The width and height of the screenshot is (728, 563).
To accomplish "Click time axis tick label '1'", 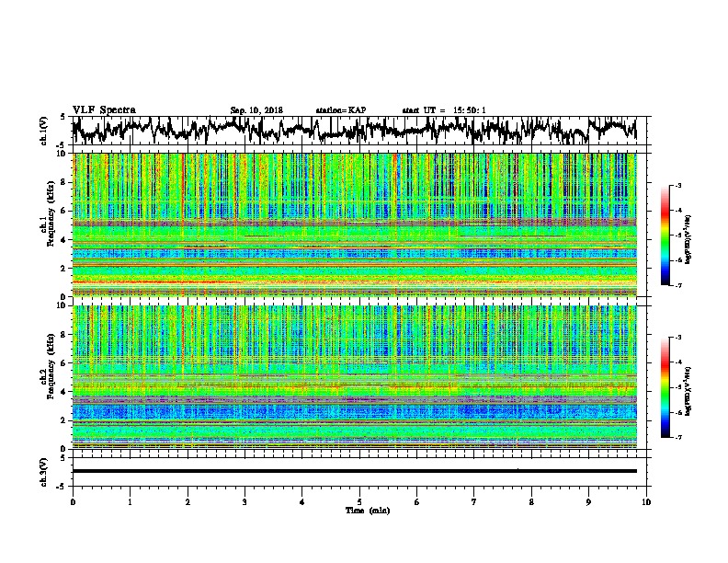I will click(130, 502).
